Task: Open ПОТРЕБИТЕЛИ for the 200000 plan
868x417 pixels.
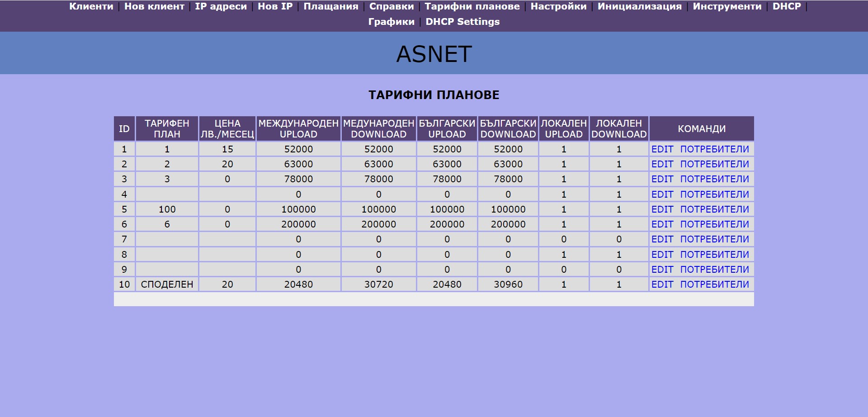Action: [714, 224]
